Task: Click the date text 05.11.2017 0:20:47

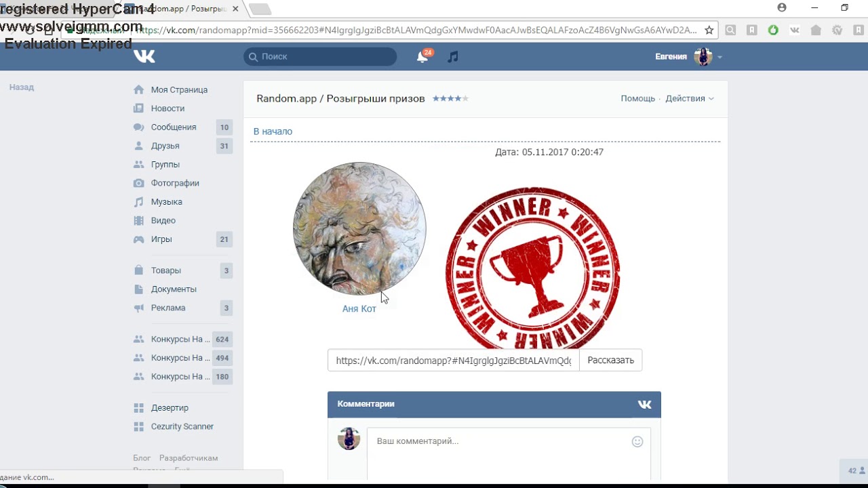Action: pos(563,152)
